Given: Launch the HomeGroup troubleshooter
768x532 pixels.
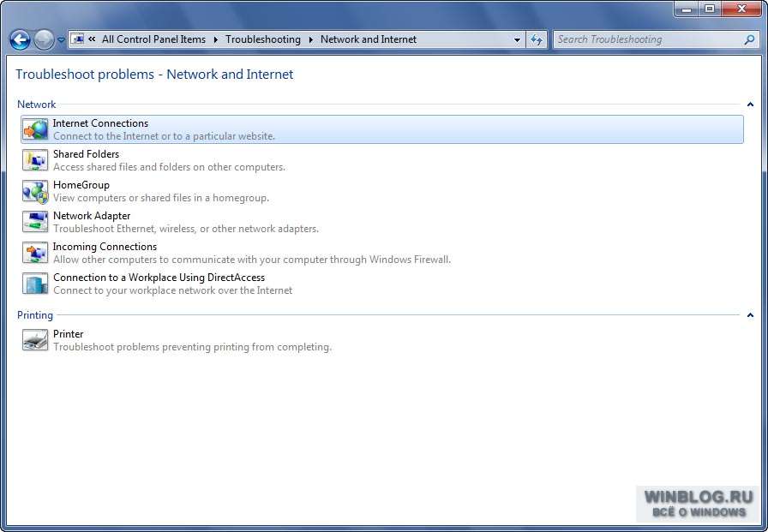Looking at the screenshot, I should (x=382, y=191).
